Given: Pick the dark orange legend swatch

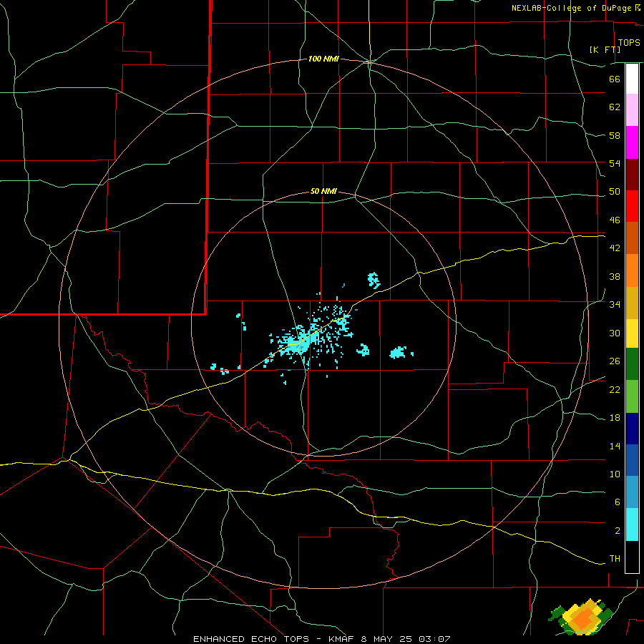Looking at the screenshot, I should 632,238.
